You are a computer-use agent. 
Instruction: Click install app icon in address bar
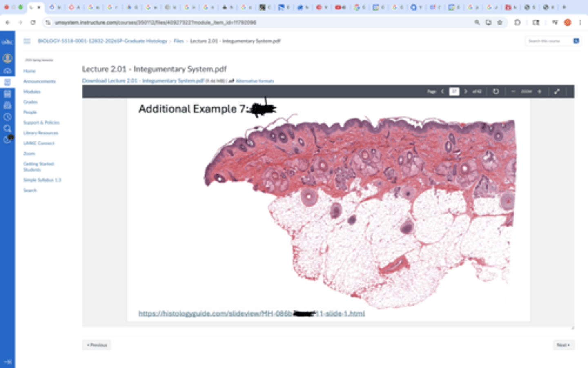pyautogui.click(x=488, y=22)
